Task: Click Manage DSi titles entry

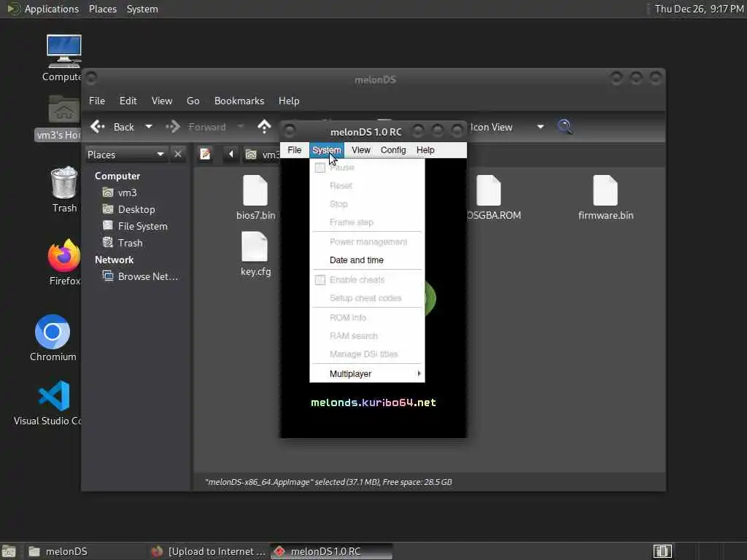Action: (x=368, y=354)
